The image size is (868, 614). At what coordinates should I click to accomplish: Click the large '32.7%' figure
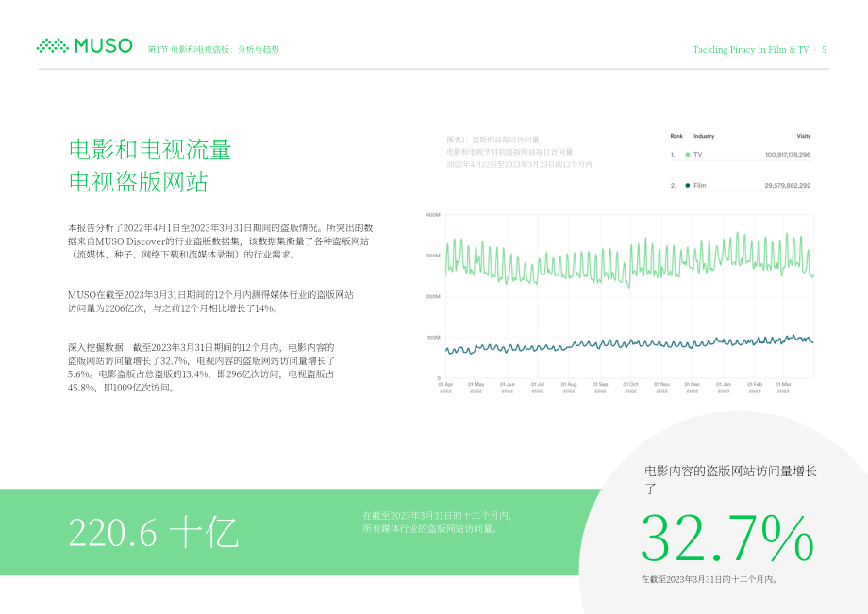[x=727, y=538]
